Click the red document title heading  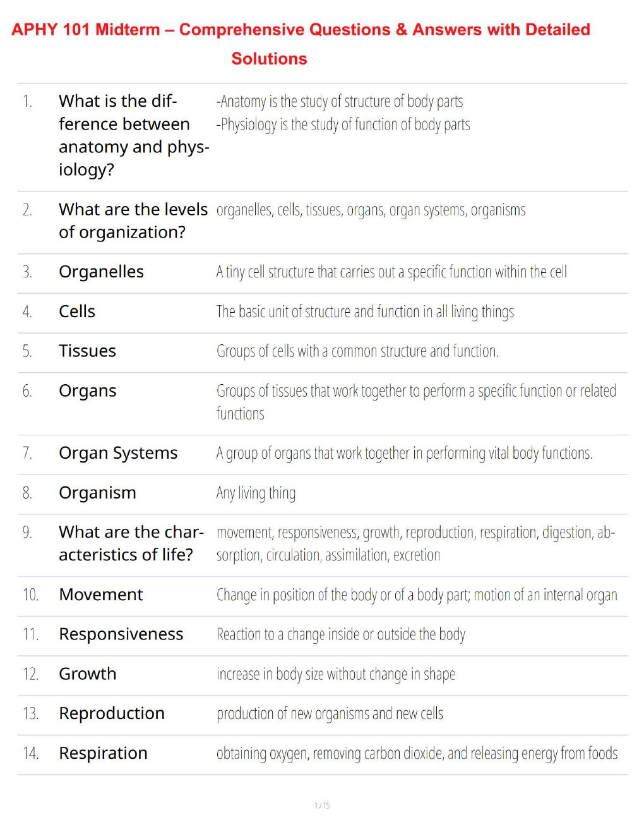point(301,44)
